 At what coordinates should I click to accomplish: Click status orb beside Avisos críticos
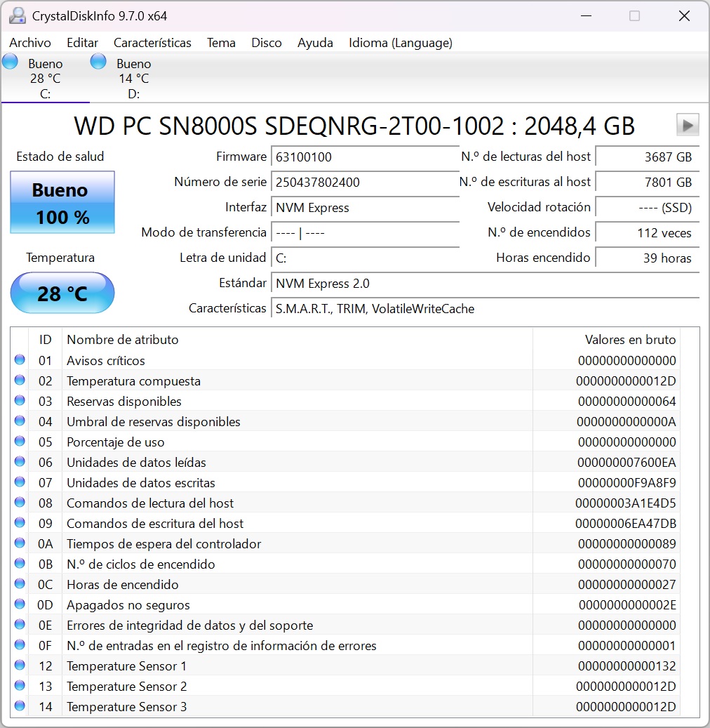click(x=20, y=360)
